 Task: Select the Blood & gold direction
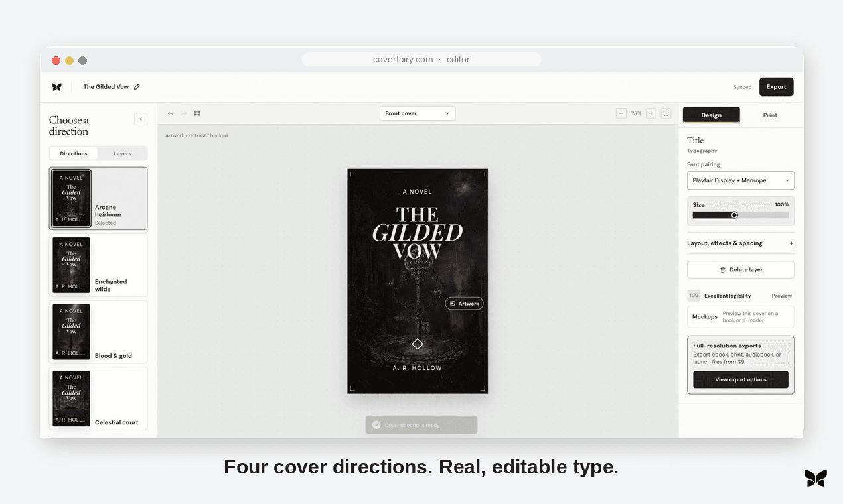point(98,332)
